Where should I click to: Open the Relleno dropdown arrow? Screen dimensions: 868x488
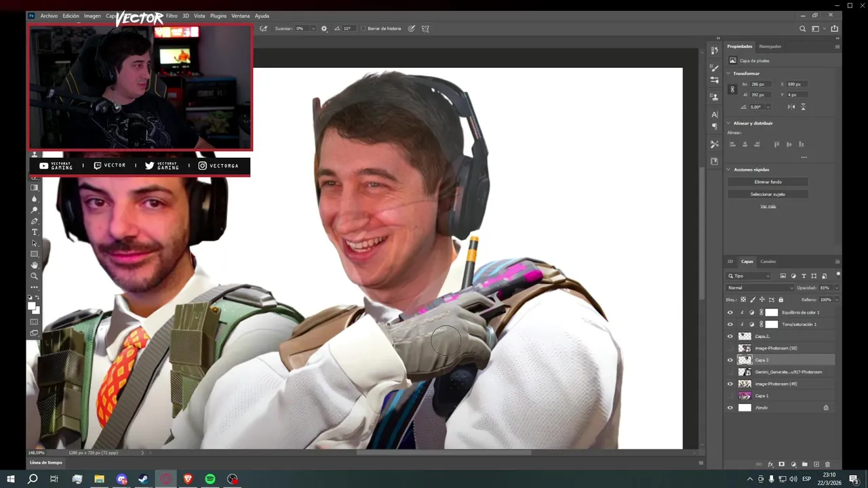pos(835,300)
